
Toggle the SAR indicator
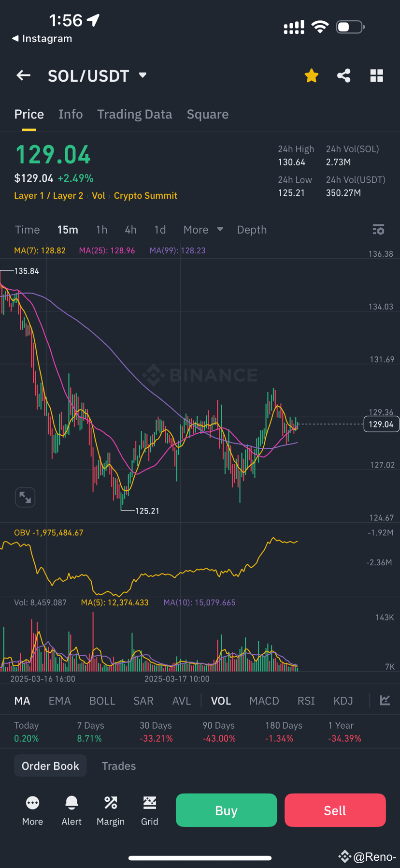(143, 701)
